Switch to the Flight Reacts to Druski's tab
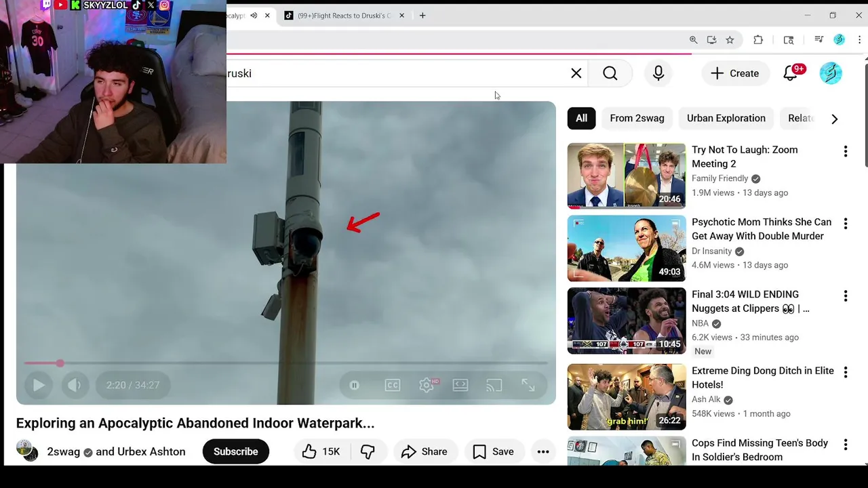This screenshot has height=488, width=868. [344, 16]
